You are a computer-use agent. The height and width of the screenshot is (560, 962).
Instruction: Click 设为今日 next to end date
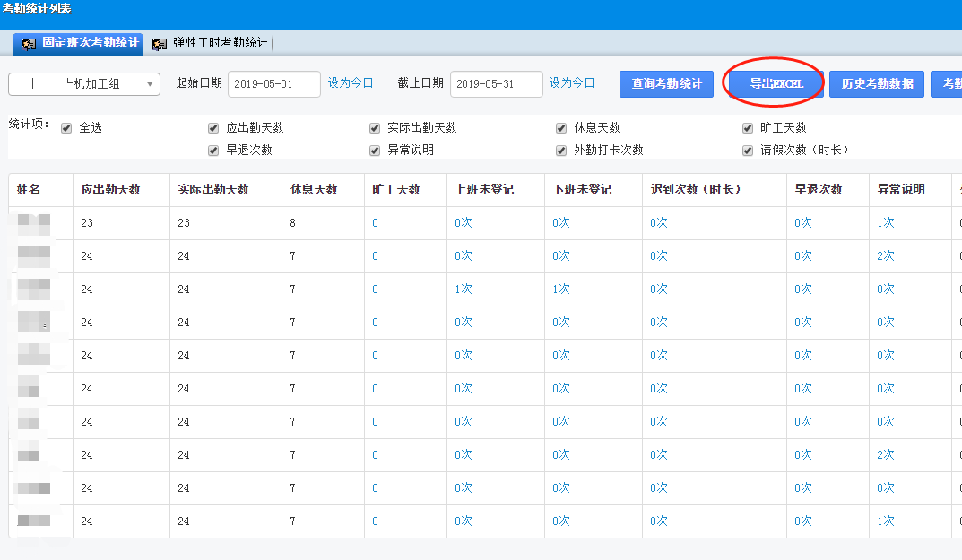pyautogui.click(x=572, y=82)
